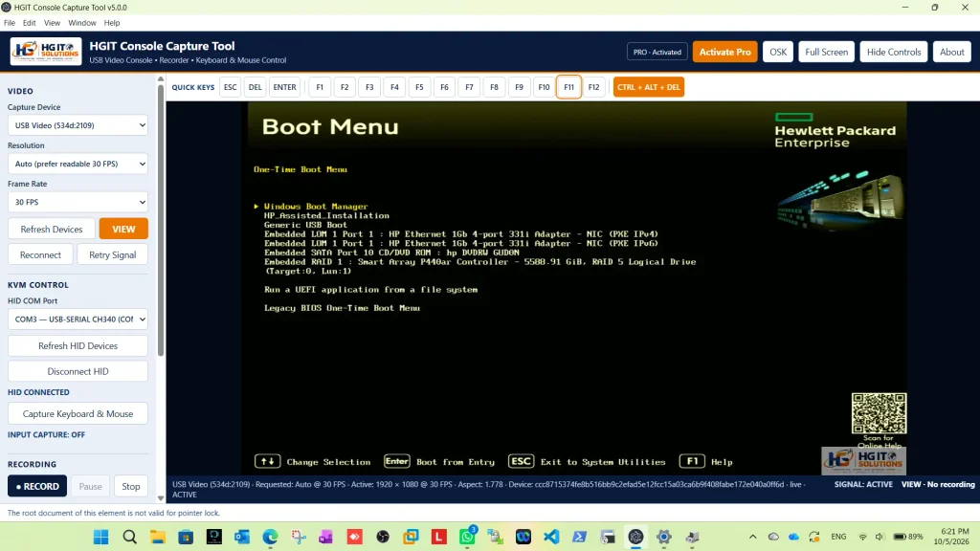980x551 pixels.
Task: Send F7 quick key
Action: [469, 87]
